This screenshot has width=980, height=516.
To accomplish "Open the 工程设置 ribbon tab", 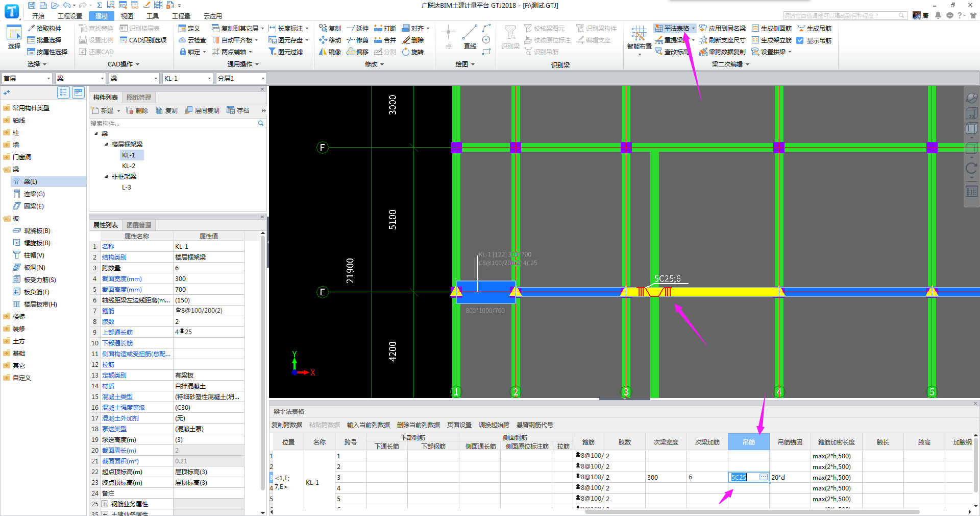I will point(70,16).
